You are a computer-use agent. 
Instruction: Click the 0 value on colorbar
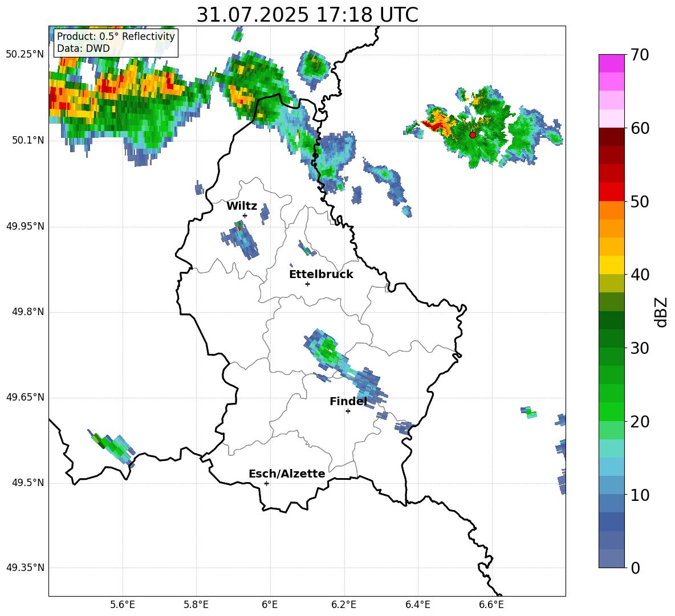pyautogui.click(x=635, y=568)
